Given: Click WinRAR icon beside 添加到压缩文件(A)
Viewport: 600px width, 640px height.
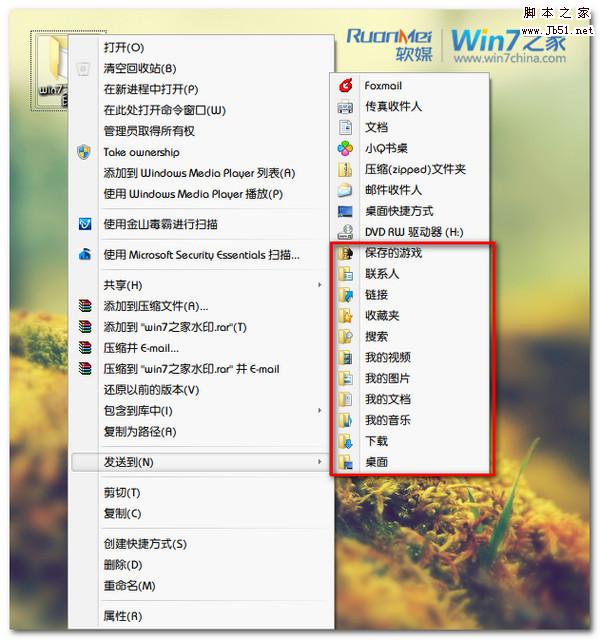Looking at the screenshot, I should [85, 306].
